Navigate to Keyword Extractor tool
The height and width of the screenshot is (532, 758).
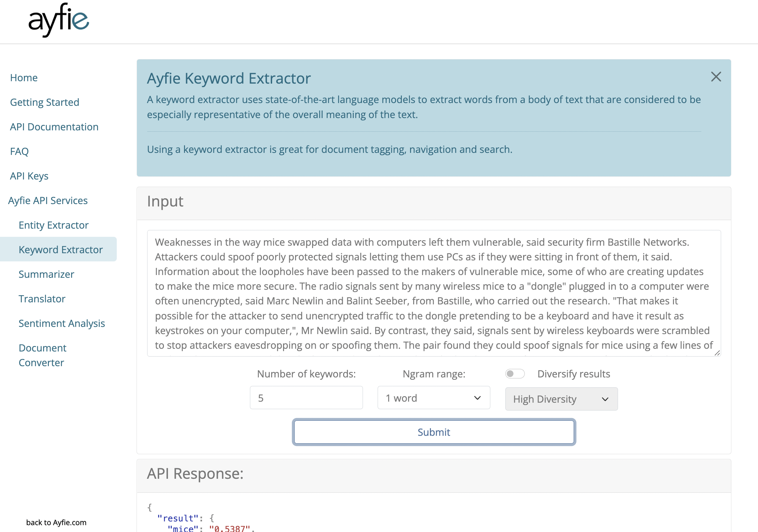pos(60,249)
